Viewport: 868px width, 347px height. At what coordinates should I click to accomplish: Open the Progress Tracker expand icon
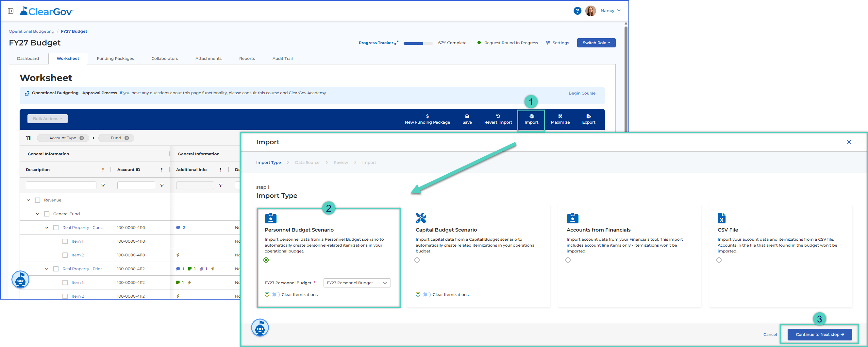pos(396,43)
